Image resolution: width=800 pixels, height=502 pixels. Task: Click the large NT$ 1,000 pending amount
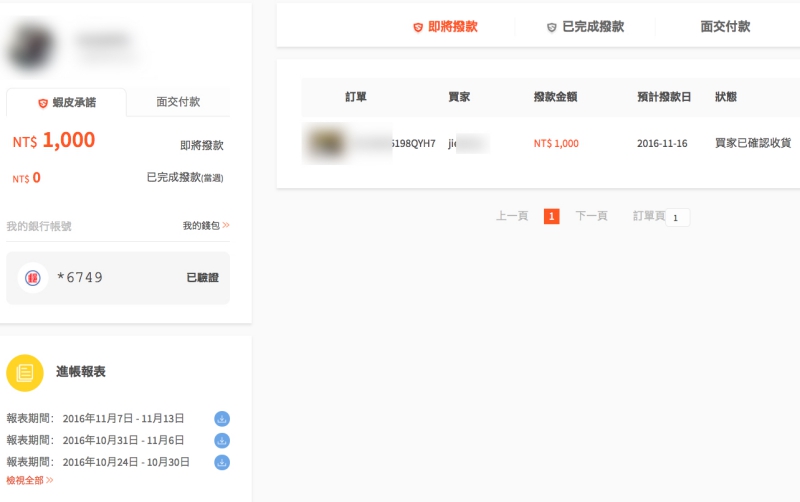coord(54,140)
